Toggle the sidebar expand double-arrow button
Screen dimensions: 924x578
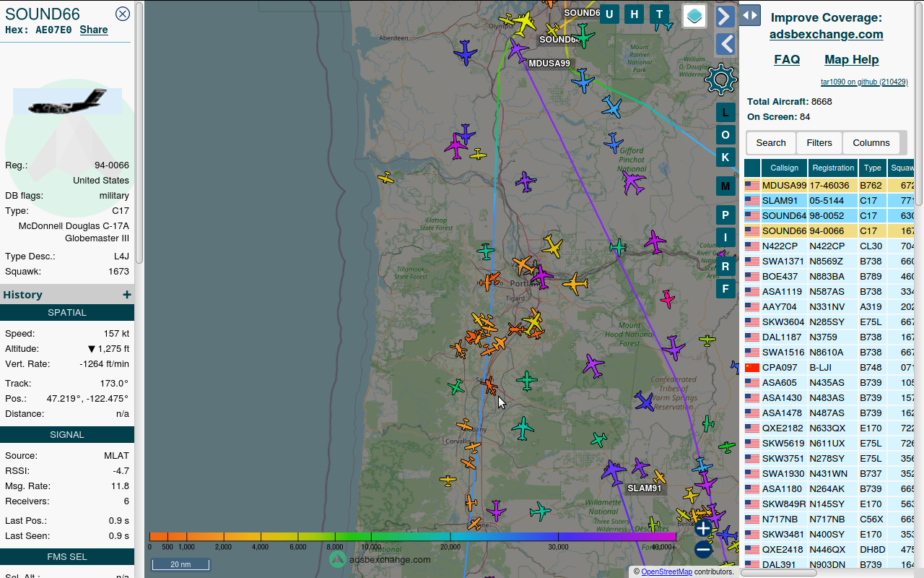pos(750,14)
